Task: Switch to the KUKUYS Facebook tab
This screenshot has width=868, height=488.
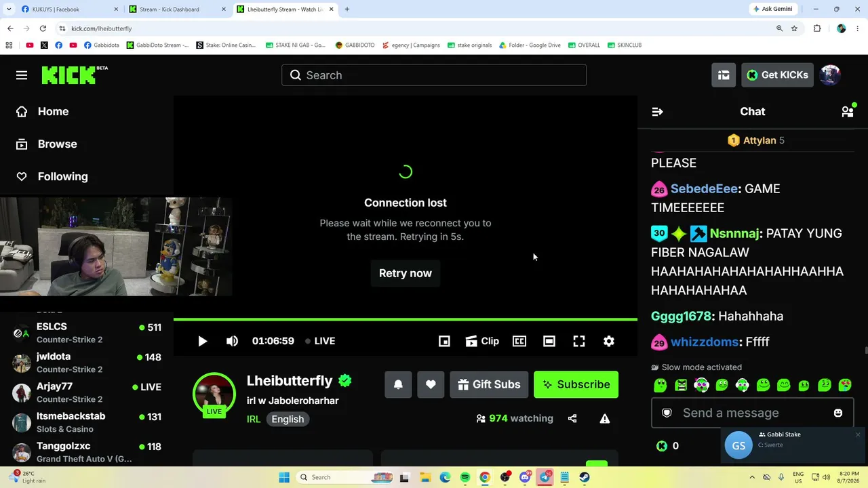Action: [x=69, y=9]
